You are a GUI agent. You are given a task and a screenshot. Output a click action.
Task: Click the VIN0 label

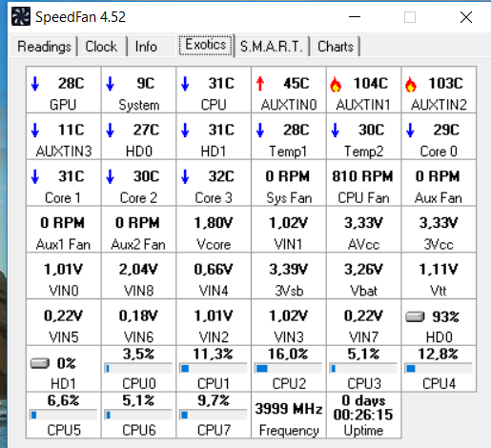click(64, 291)
